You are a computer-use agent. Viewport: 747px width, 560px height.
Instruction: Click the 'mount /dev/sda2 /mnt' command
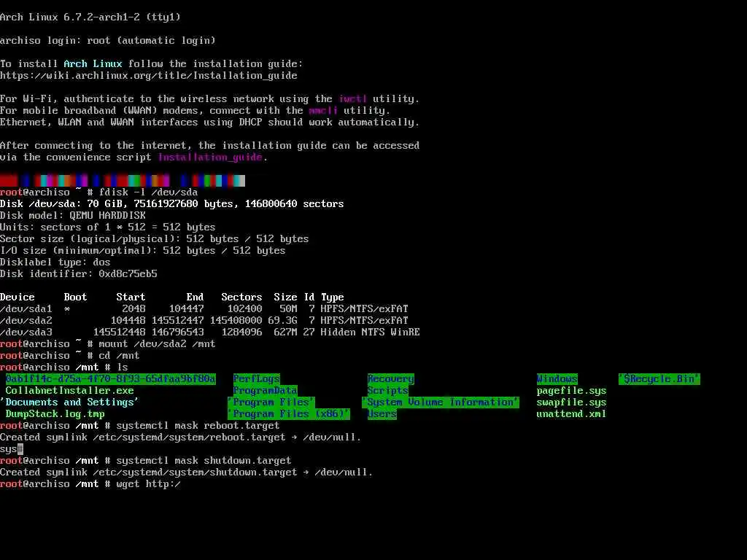coord(158,344)
